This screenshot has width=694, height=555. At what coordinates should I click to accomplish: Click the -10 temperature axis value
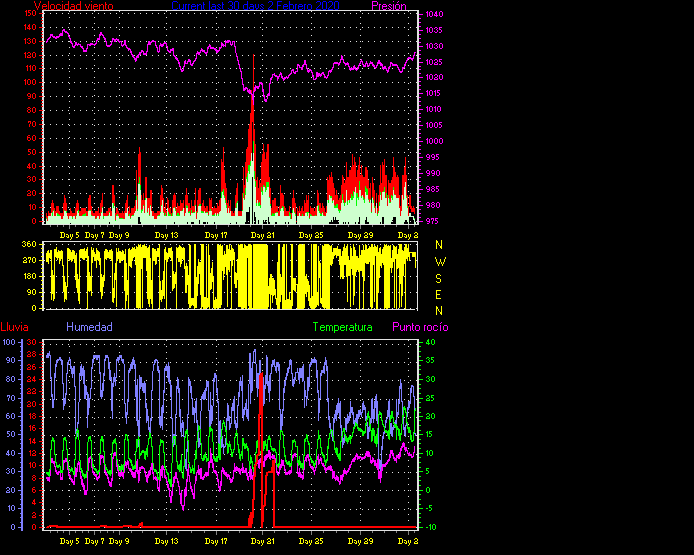pyautogui.click(x=430, y=527)
